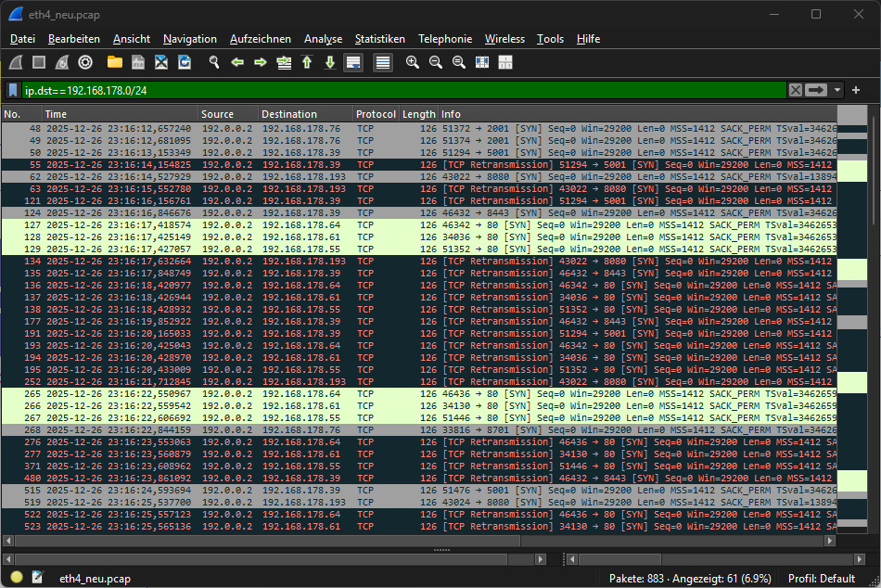Stop the running capture with the square icon
This screenshot has width=881, height=588.
pos(39,62)
